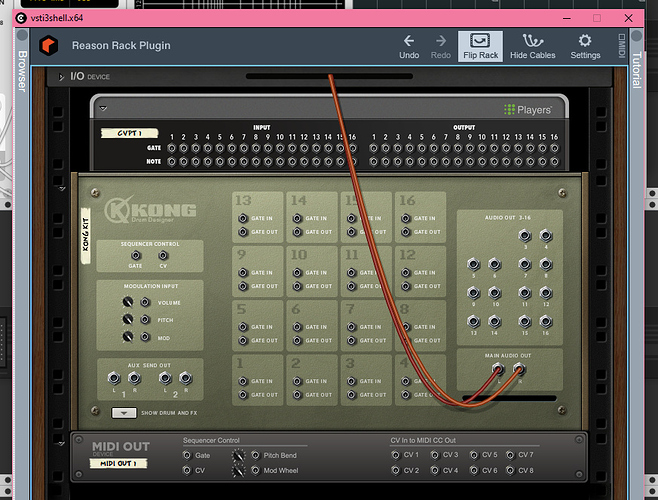Viewport: 658px width, 500px height.
Task: Click the Kong Kit name label
Action: coord(86,236)
